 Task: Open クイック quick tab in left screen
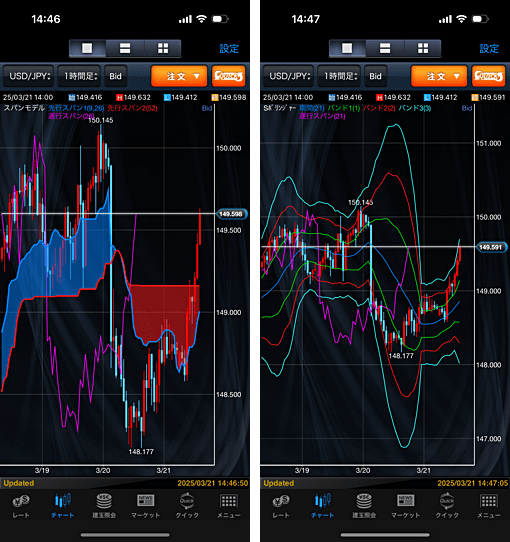click(187, 506)
